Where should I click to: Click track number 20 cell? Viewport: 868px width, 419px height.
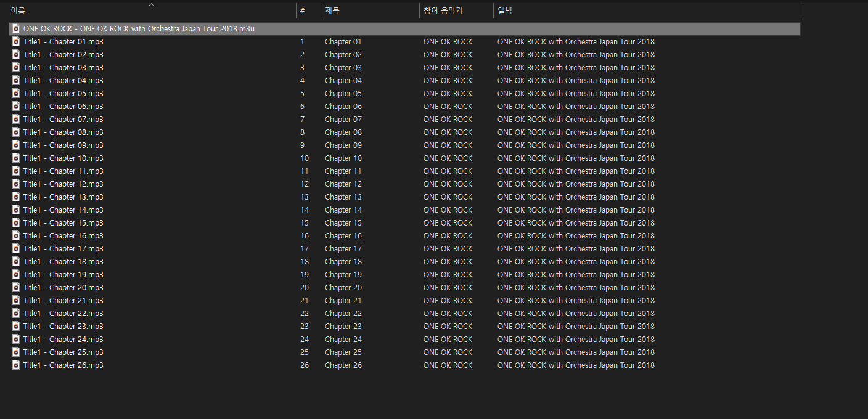[x=305, y=288]
